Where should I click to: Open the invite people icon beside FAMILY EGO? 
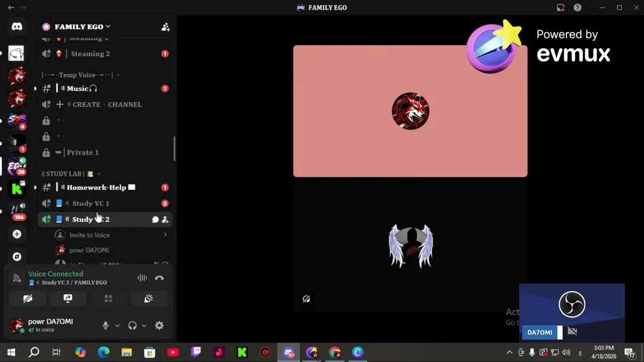(166, 27)
